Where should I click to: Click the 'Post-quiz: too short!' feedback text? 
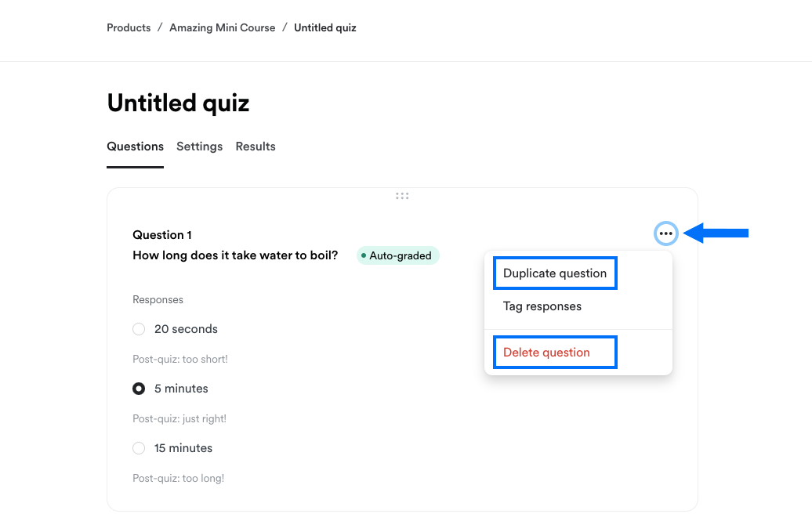[x=180, y=360]
